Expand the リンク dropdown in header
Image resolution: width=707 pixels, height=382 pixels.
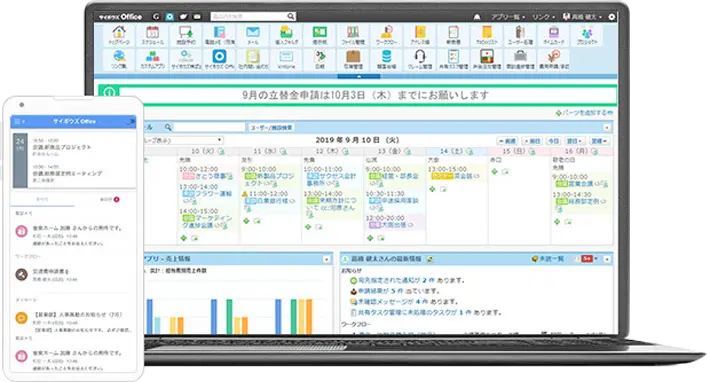pos(543,17)
